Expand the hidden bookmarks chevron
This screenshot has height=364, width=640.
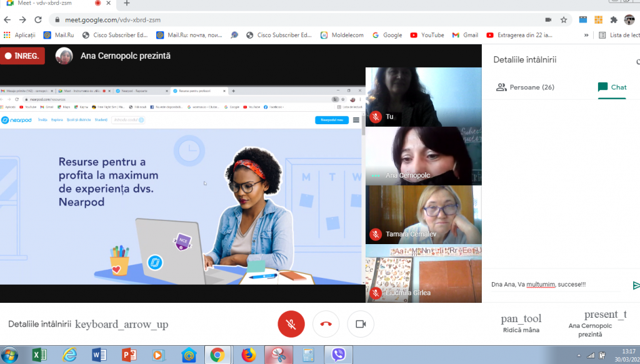[586, 35]
